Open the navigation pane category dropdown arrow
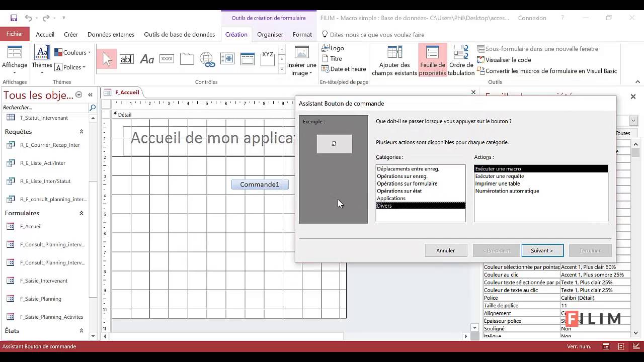The height and width of the screenshot is (362, 644). pos(78,95)
